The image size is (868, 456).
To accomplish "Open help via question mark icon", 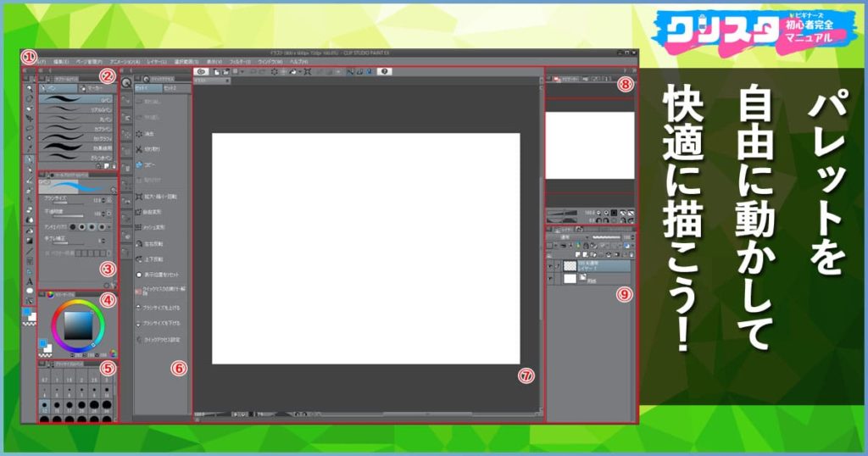I will click(384, 71).
